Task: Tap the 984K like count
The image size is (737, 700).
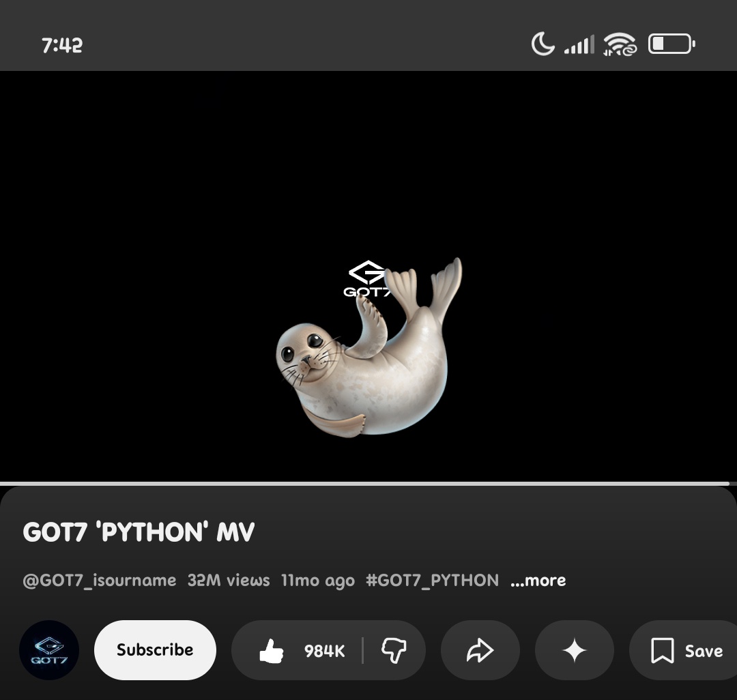Action: tap(324, 651)
